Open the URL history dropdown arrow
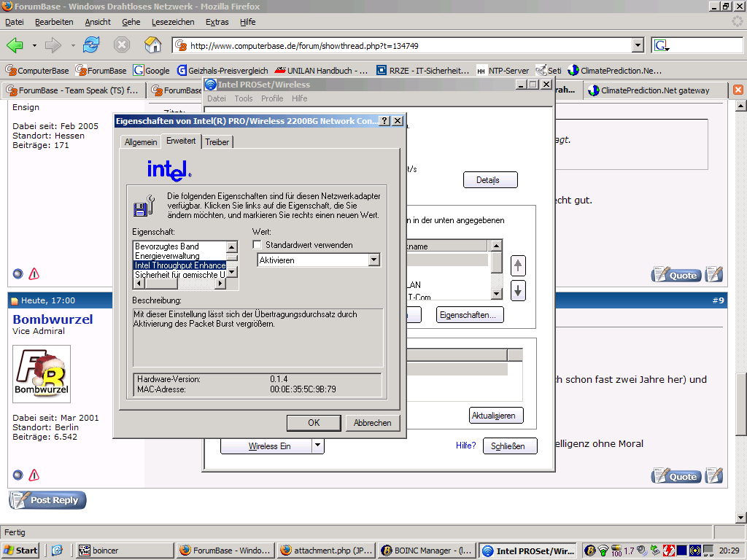747x560 pixels. (638, 46)
